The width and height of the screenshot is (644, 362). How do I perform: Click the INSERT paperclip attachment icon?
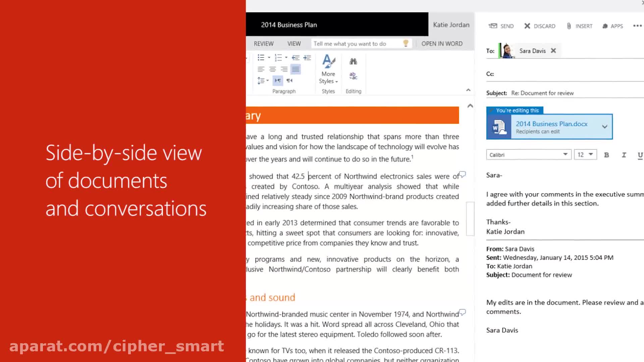pos(569,26)
